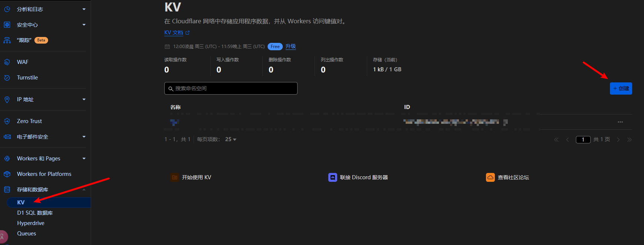The image size is (644, 245).
Task: Collapse the 存储和数据库 section arrow
Action: tap(84, 190)
